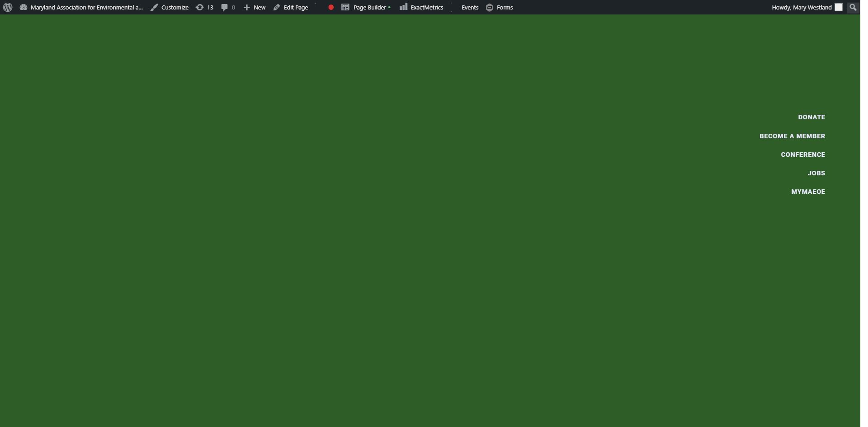Expand the Howdy, Mary Westland account menu
Image resolution: width=868 pixels, height=427 pixels.
point(801,7)
